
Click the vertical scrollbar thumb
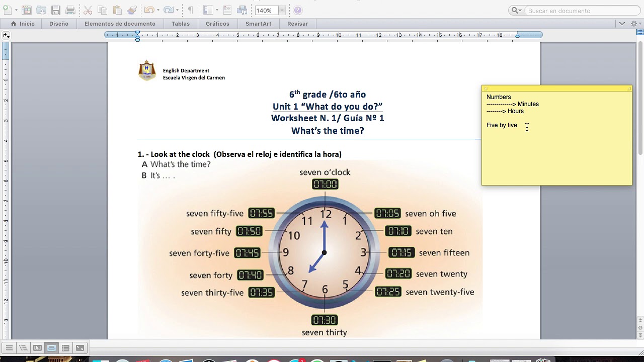[x=640, y=99]
